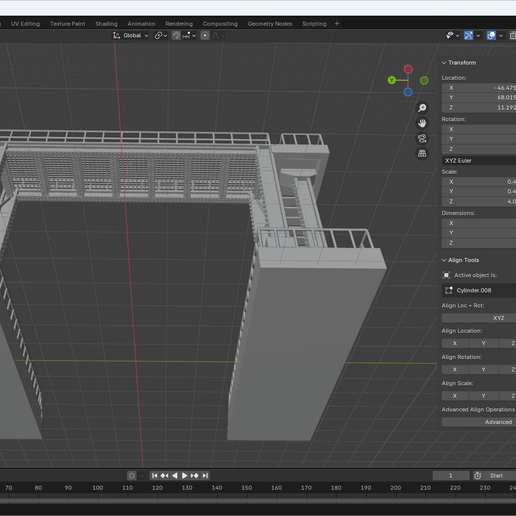Click the Dimensions X field

[x=479, y=223]
